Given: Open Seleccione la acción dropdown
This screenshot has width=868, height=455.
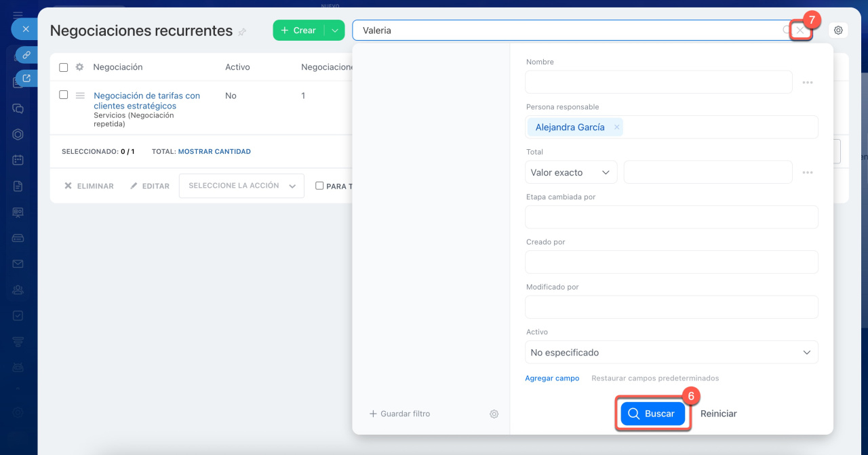Looking at the screenshot, I should point(241,186).
